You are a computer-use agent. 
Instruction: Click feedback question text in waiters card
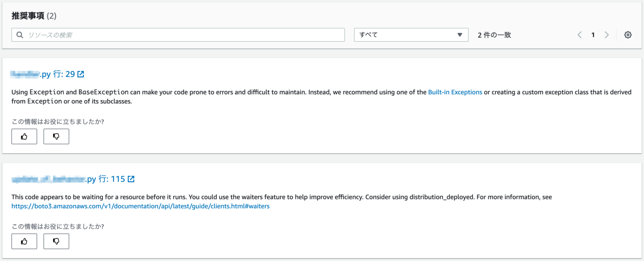(x=57, y=227)
